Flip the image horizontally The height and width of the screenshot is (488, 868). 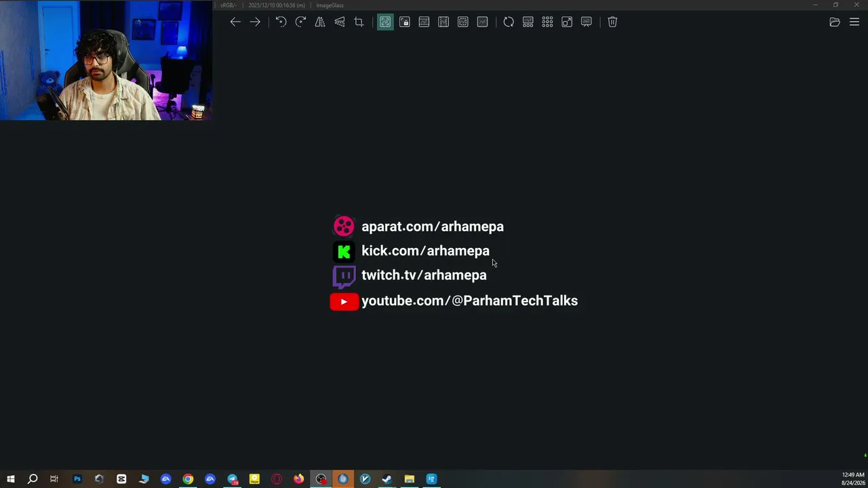[x=320, y=22]
